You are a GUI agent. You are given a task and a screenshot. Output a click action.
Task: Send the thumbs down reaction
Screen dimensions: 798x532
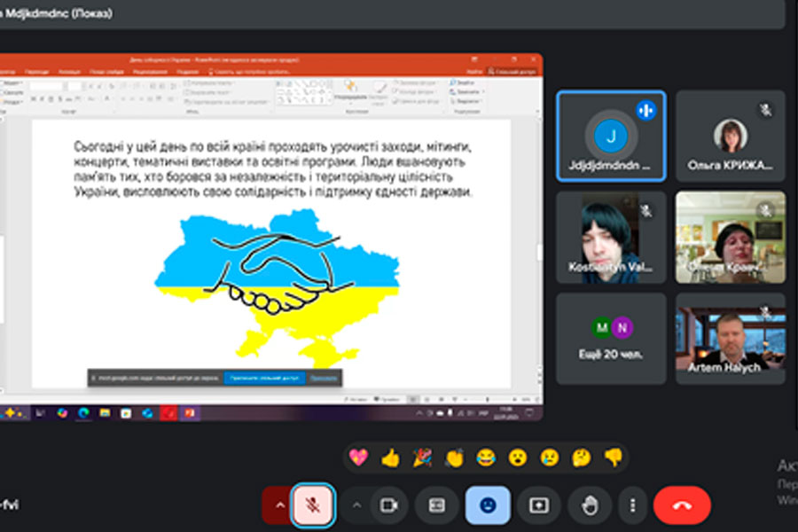coord(614,458)
